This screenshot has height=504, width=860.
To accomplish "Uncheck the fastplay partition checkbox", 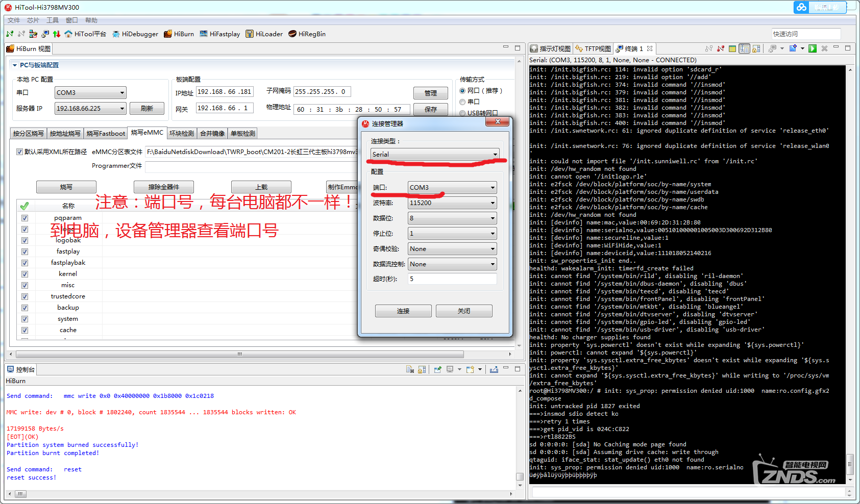I will (24, 251).
